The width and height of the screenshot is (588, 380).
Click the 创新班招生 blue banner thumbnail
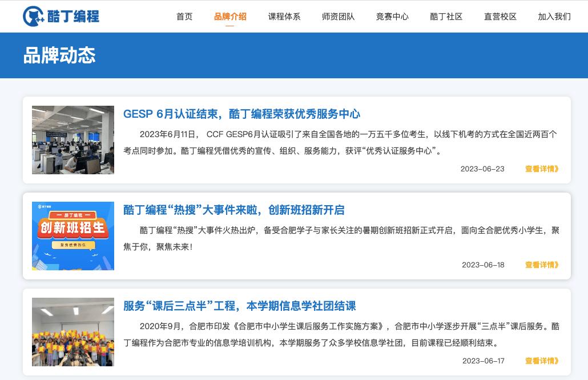point(73,235)
